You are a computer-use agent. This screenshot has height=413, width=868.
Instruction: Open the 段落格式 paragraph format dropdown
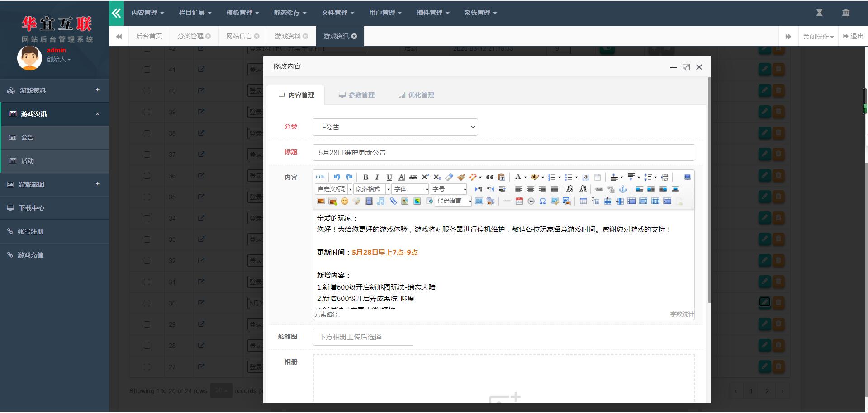point(372,189)
